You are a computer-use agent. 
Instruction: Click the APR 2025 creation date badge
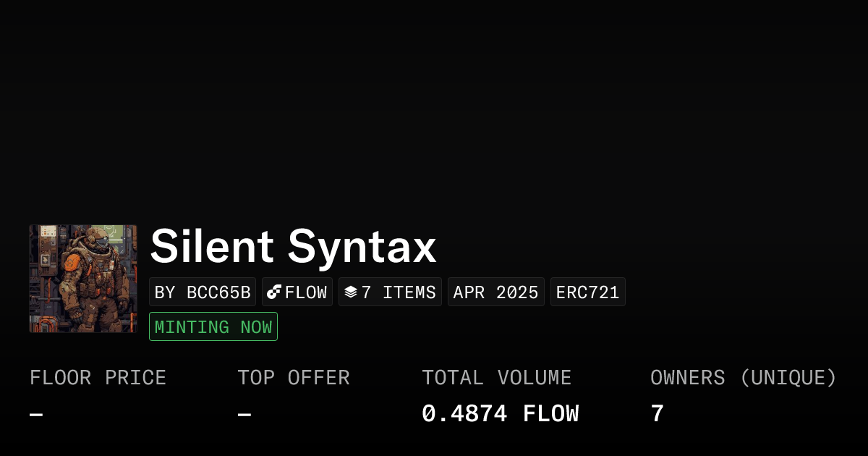click(496, 292)
